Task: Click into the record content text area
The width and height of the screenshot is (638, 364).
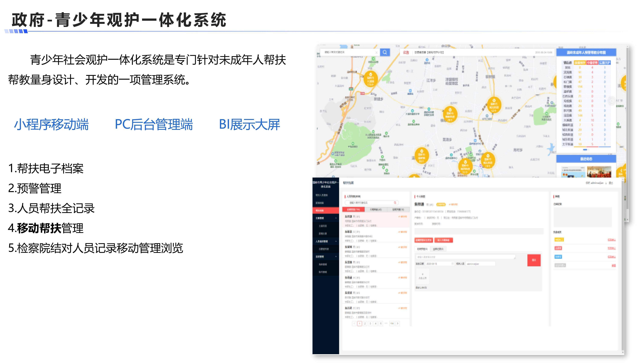Action: pos(465,257)
